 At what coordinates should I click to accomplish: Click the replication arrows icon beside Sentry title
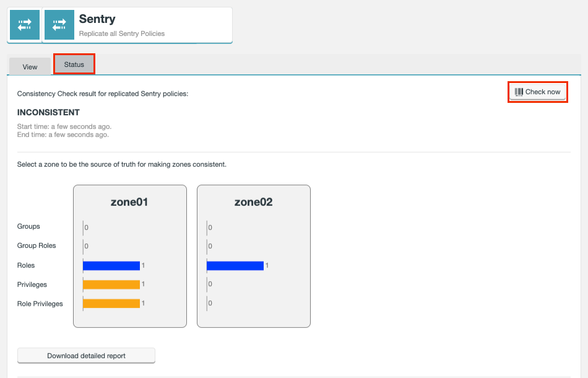click(59, 24)
